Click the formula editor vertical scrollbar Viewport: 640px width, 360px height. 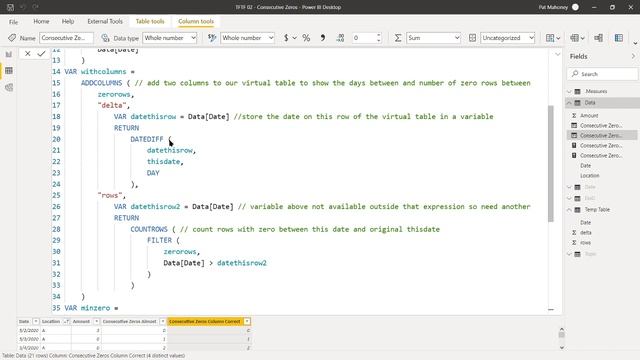551,163
